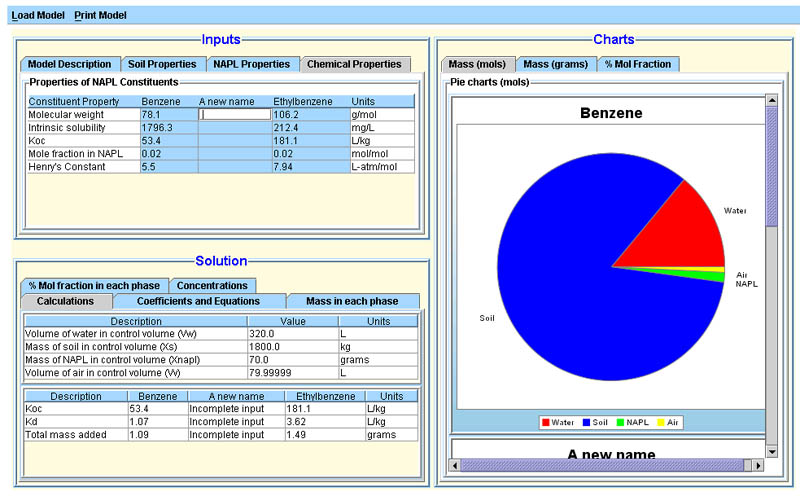
Task: Click the blue Soil legend swatch
Action: [586, 423]
